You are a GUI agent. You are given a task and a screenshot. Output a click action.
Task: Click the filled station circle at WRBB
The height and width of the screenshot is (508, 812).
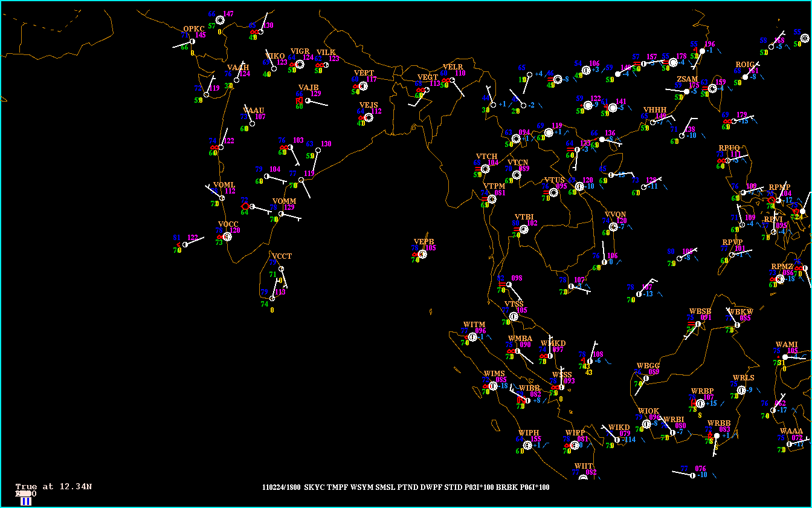[717, 435]
